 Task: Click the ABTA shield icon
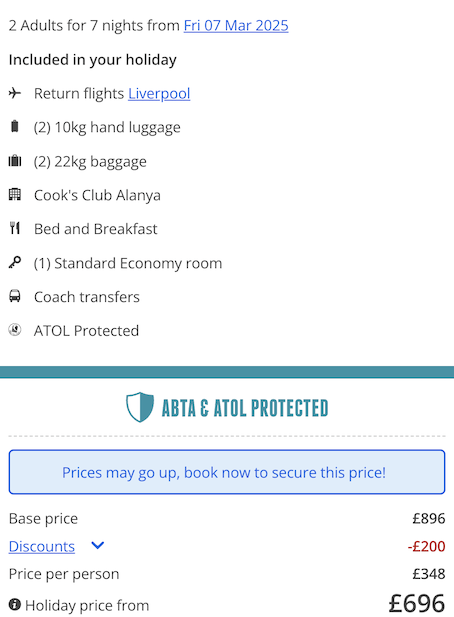pyautogui.click(x=140, y=407)
